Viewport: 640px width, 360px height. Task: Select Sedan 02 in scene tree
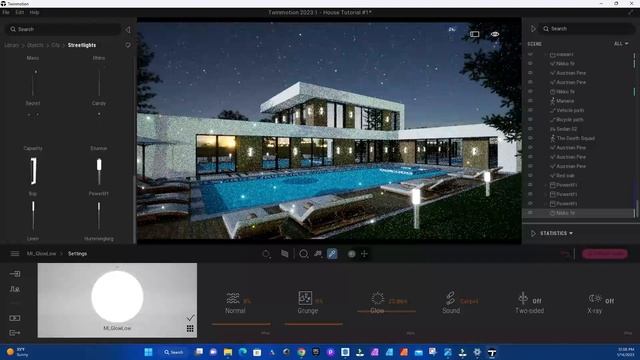click(x=567, y=129)
